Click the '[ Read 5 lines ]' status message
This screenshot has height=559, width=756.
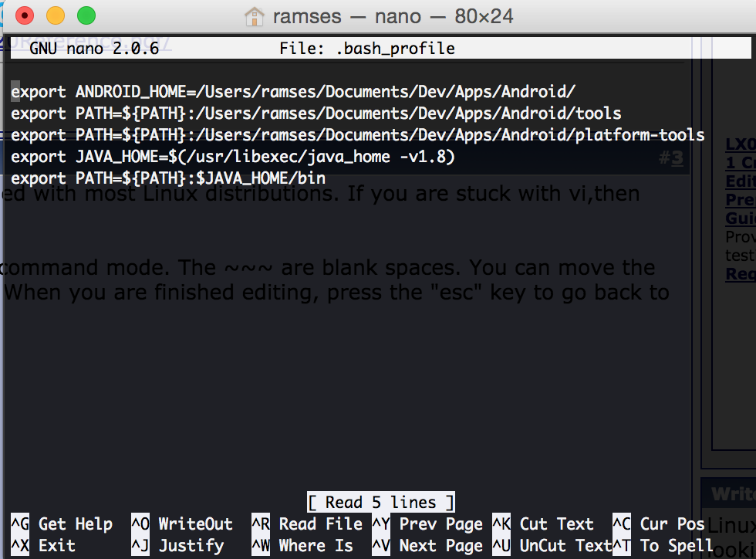(x=381, y=502)
